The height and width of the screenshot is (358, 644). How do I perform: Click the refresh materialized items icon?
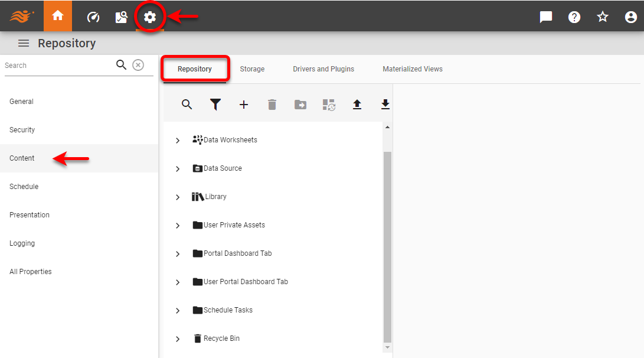click(329, 105)
